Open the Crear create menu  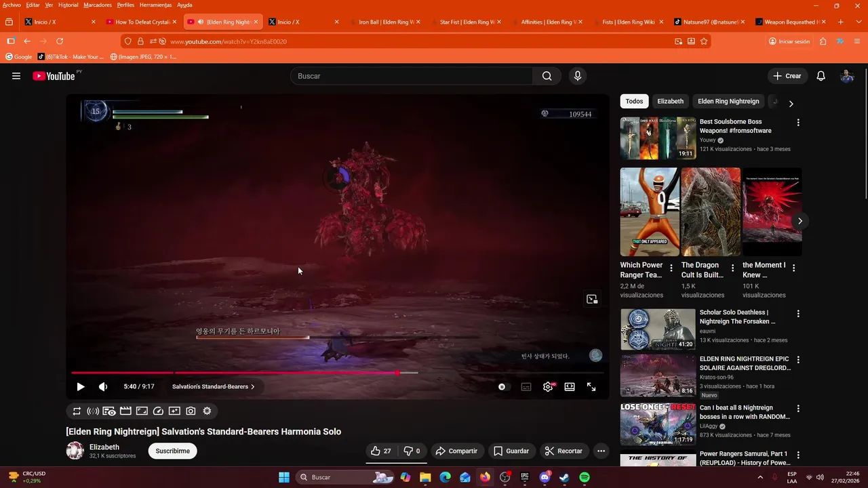pyautogui.click(x=787, y=76)
